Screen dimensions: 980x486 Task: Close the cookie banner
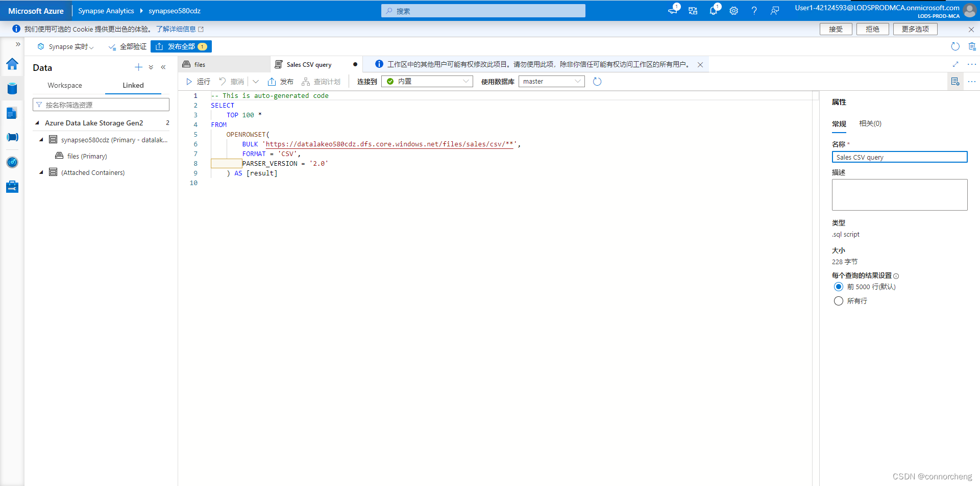point(971,30)
